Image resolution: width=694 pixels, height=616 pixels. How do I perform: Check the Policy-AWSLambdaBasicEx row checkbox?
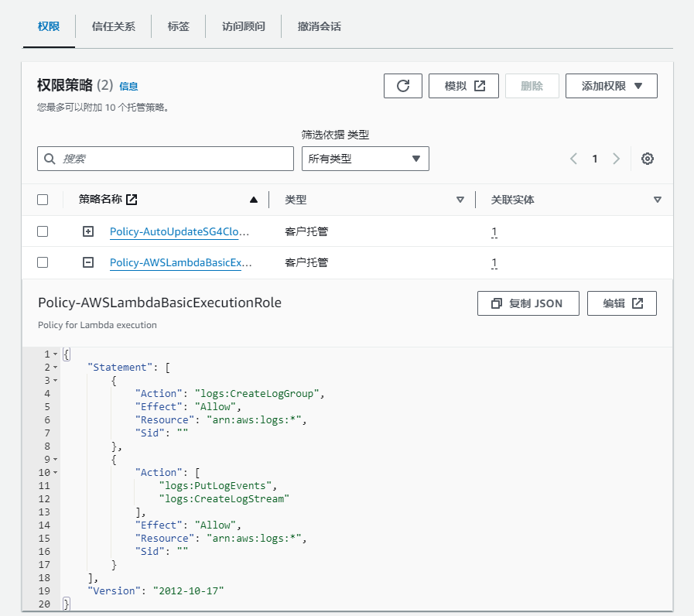coord(43,262)
